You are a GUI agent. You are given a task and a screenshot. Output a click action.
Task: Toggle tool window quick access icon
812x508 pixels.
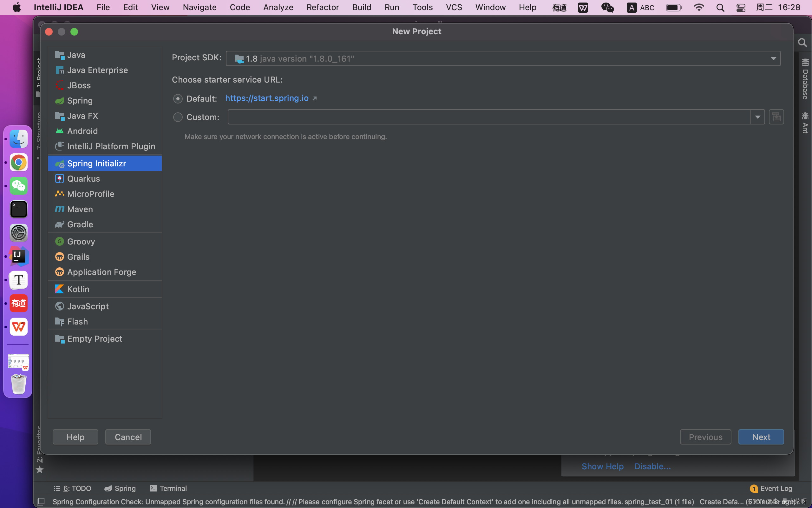coord(41,502)
